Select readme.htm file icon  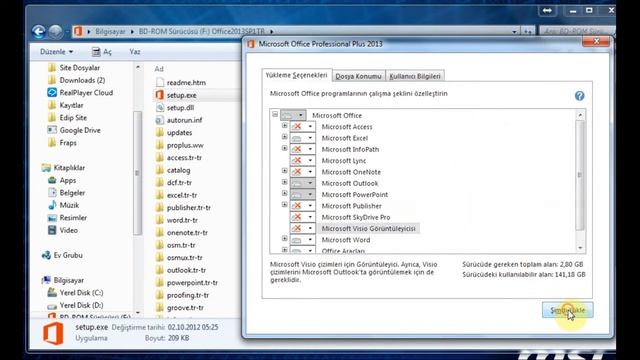[160, 82]
